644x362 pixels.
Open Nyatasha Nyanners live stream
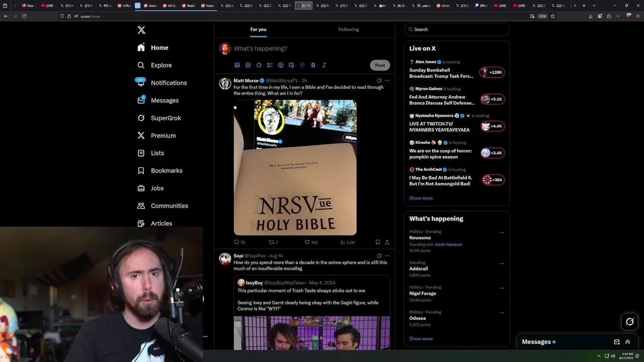pyautogui.click(x=457, y=124)
